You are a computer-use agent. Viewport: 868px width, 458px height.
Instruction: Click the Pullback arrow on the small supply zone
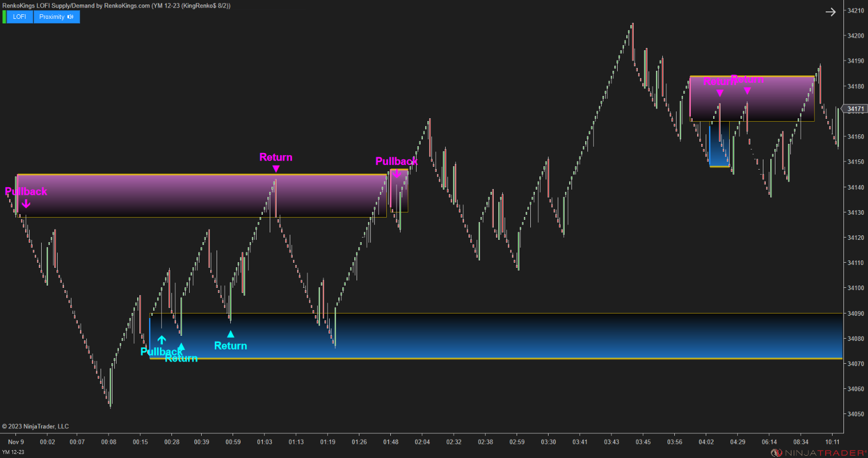tap(397, 172)
